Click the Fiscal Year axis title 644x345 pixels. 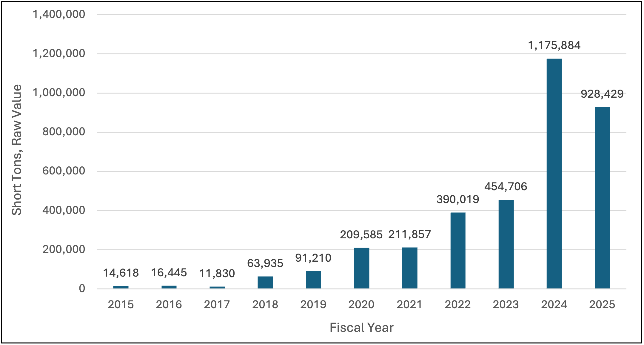point(362,328)
